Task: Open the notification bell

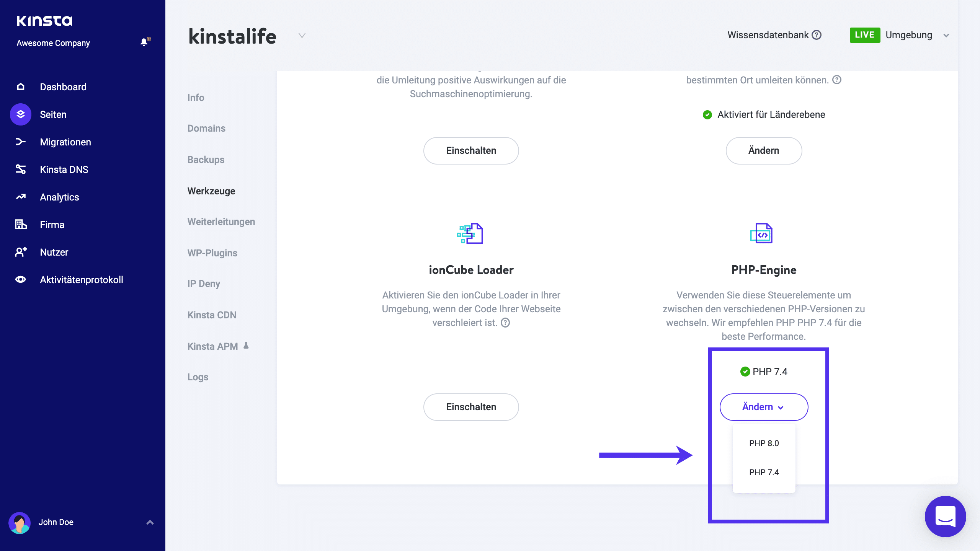Action: (x=144, y=42)
